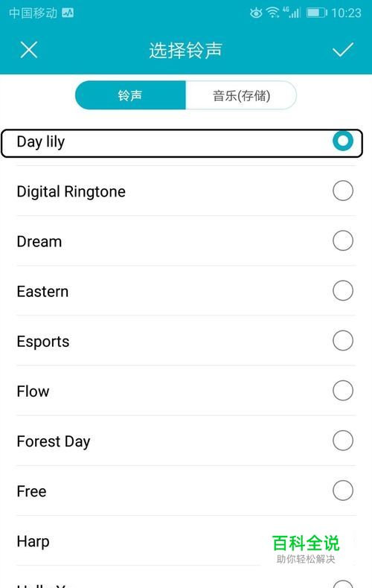Image resolution: width=372 pixels, height=588 pixels.
Task: Tap the X cancel icon
Action: (x=29, y=50)
